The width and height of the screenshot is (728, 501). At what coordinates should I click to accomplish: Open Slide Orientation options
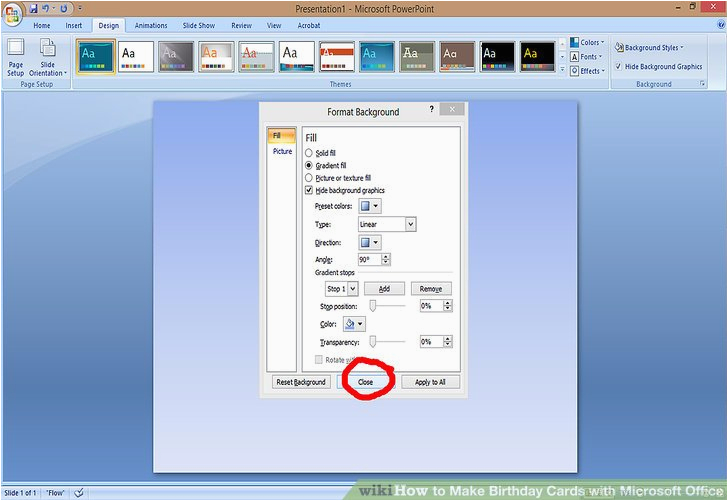[48, 58]
